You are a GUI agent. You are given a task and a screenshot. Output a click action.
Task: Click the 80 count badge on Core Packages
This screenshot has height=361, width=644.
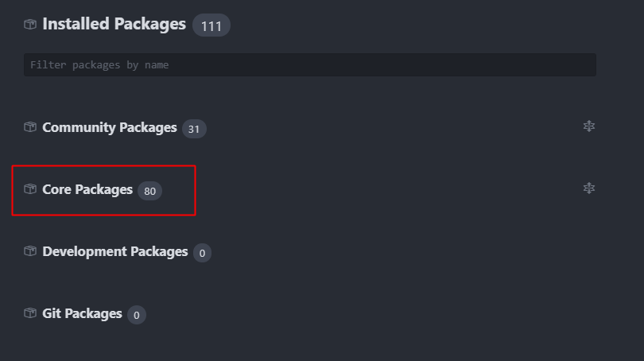tap(150, 191)
